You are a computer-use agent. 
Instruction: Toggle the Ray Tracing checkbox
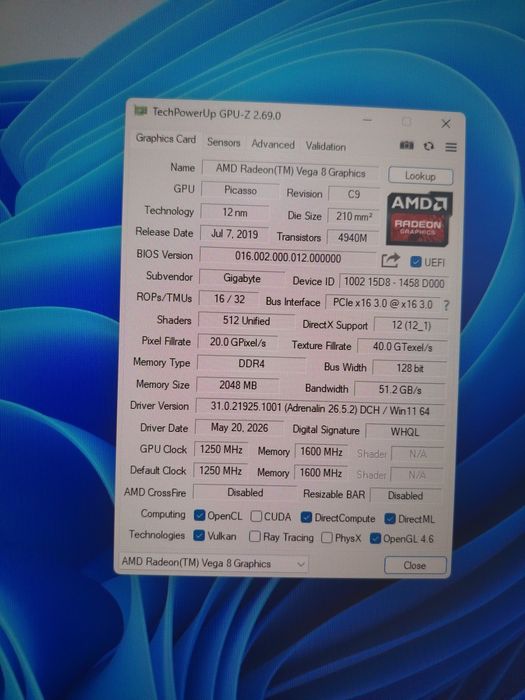pos(254,536)
